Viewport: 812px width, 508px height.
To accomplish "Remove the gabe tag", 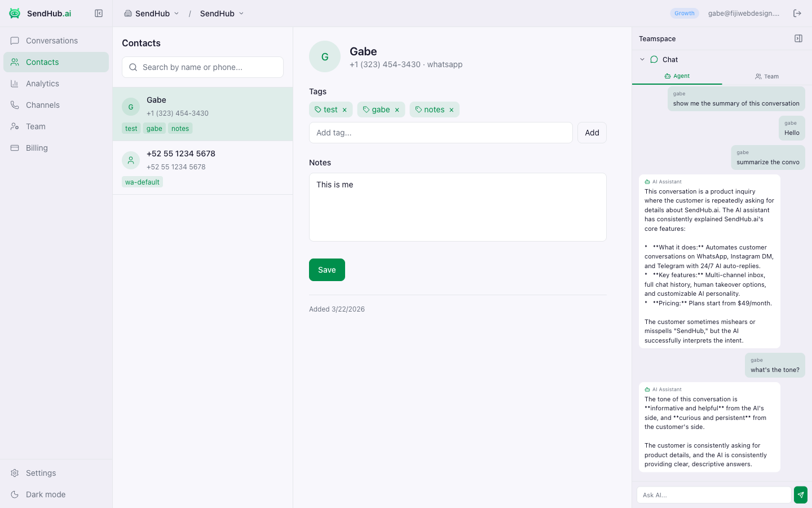I will tap(397, 110).
